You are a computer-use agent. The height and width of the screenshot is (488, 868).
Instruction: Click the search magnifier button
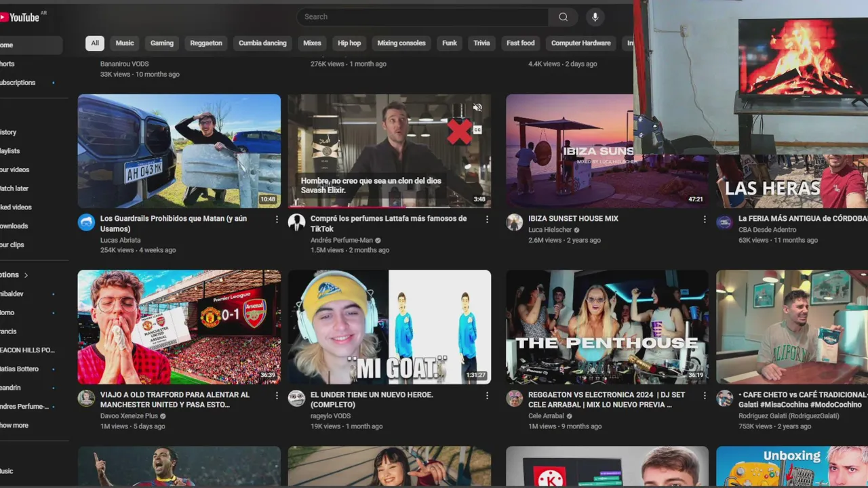563,17
